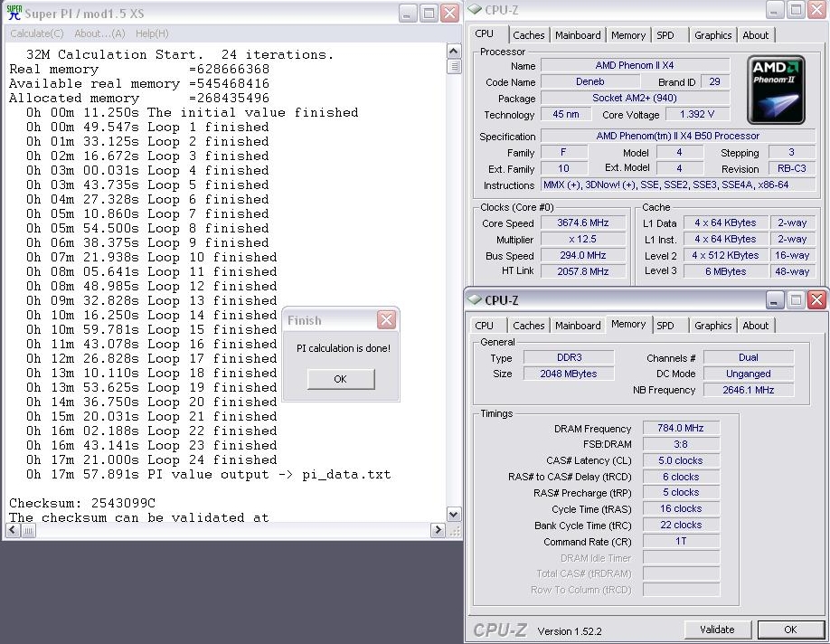Click the CAS# Latency value '5.0 clocks'
Screen dimensions: 830x644
pyautogui.click(x=681, y=460)
